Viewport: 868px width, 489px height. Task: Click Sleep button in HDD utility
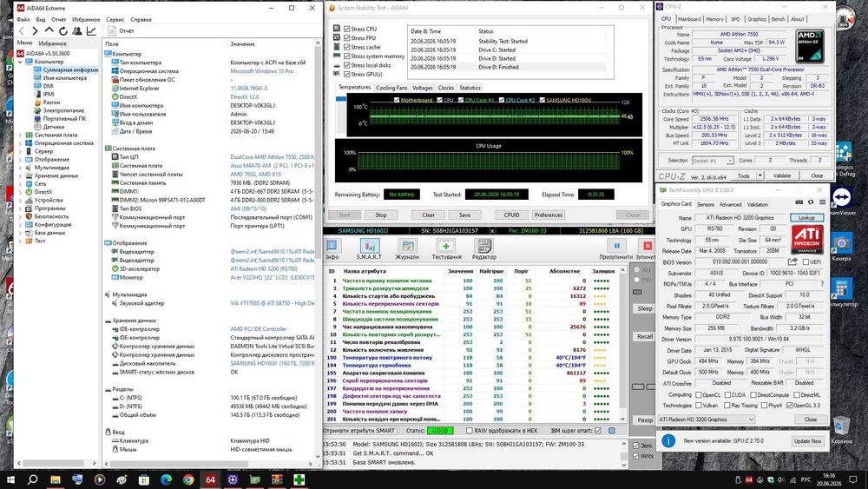pos(644,308)
